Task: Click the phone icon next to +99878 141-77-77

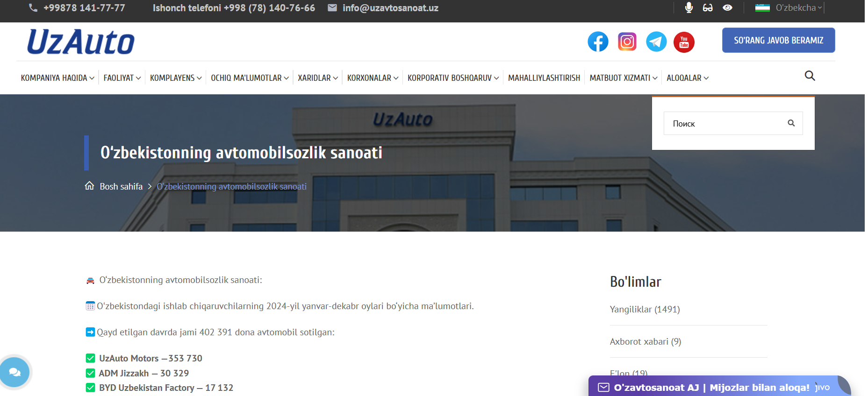Action: click(x=33, y=8)
